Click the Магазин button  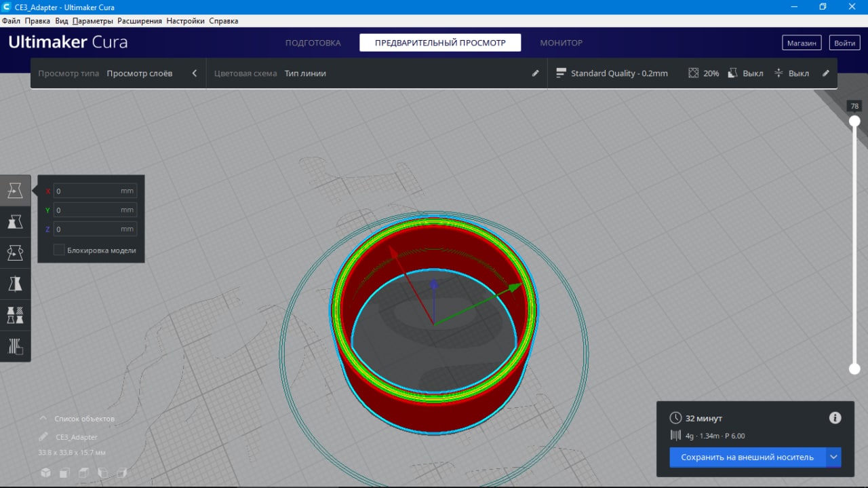click(x=802, y=43)
